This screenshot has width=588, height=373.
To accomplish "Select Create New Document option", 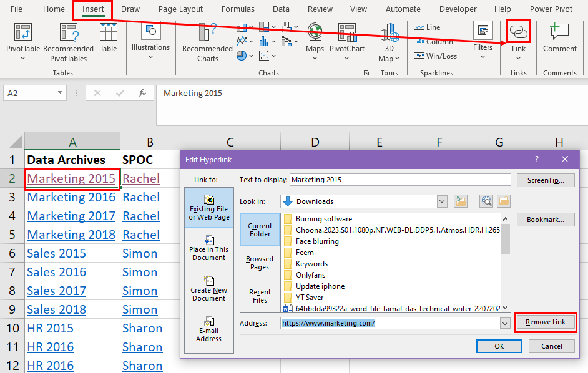I will click(209, 289).
